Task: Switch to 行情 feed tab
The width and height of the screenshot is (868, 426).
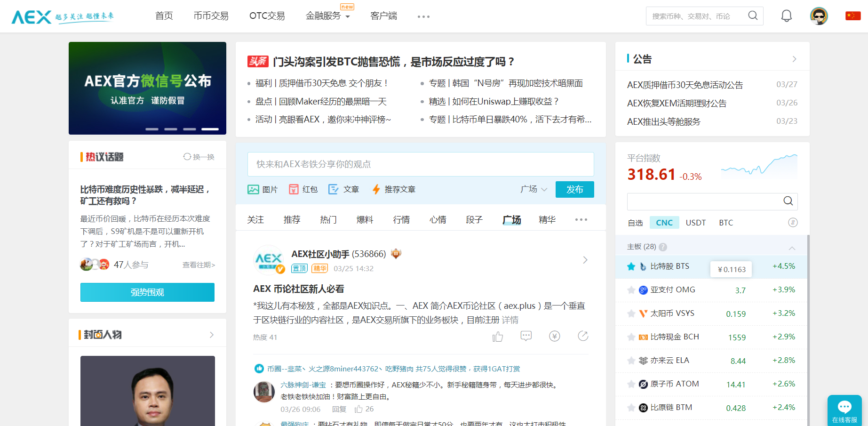Action: [x=401, y=220]
